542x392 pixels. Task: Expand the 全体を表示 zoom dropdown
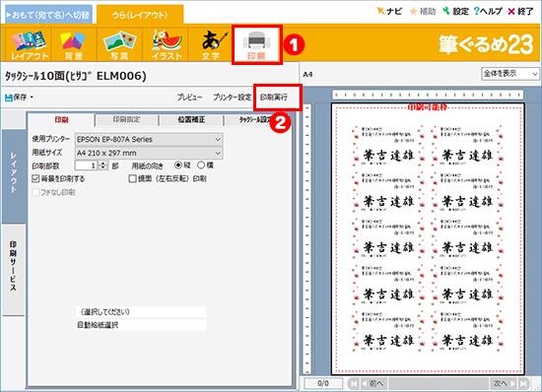[x=510, y=74]
